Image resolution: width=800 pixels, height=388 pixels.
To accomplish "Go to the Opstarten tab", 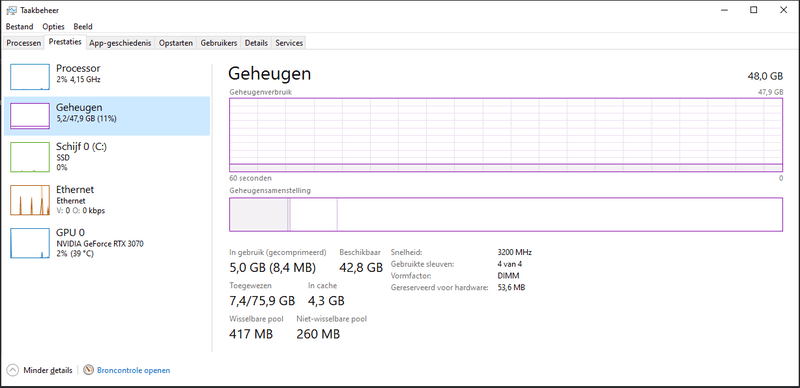I will pyautogui.click(x=176, y=43).
